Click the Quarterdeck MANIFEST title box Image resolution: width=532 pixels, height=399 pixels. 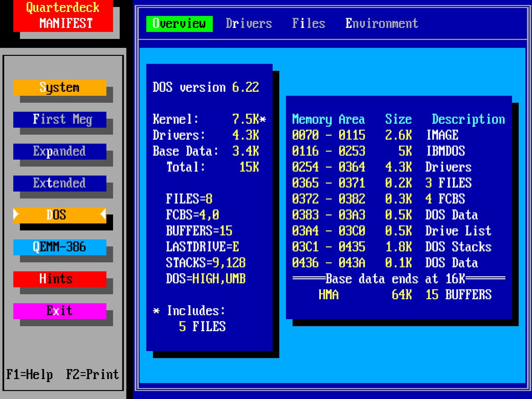click(x=63, y=16)
